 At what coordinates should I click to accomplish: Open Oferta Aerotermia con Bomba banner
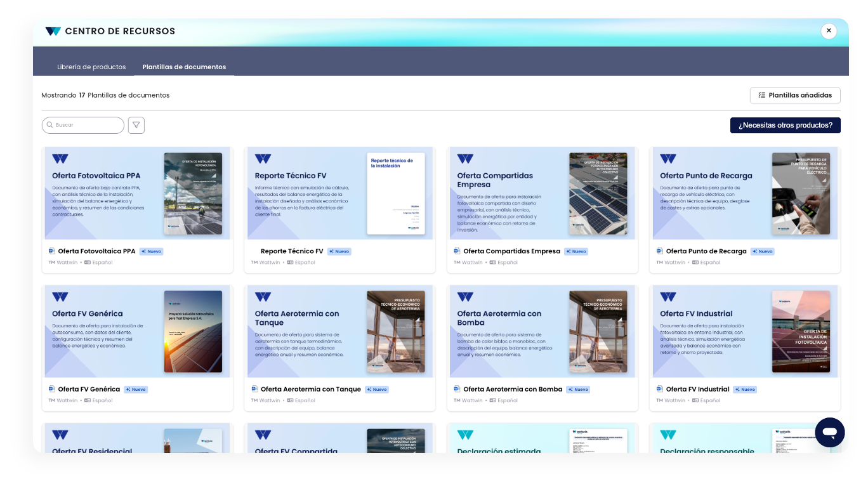click(542, 331)
